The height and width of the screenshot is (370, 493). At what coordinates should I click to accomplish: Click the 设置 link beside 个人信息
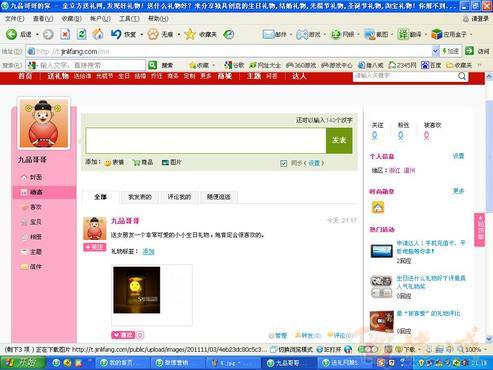point(458,156)
